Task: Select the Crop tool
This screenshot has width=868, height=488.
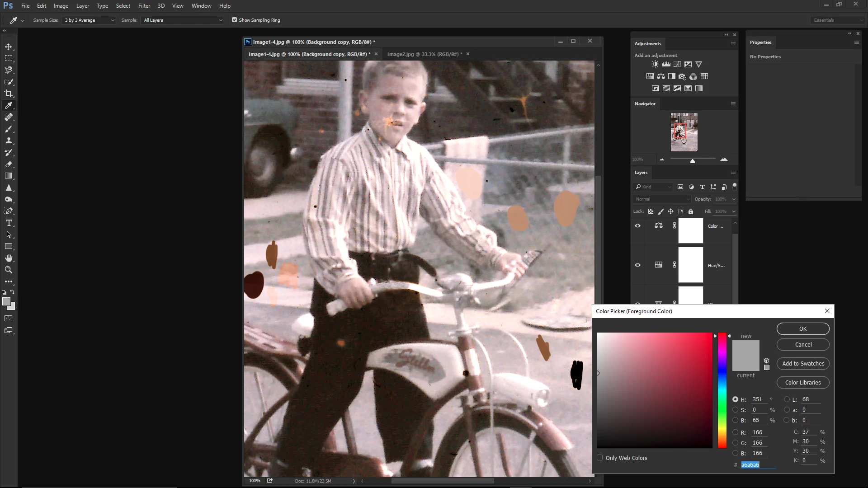Action: tap(9, 94)
